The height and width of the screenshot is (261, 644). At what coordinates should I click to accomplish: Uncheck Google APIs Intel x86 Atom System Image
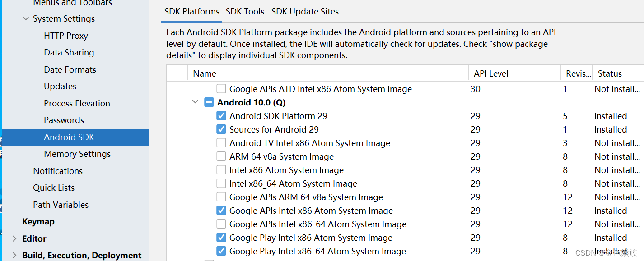click(x=221, y=211)
